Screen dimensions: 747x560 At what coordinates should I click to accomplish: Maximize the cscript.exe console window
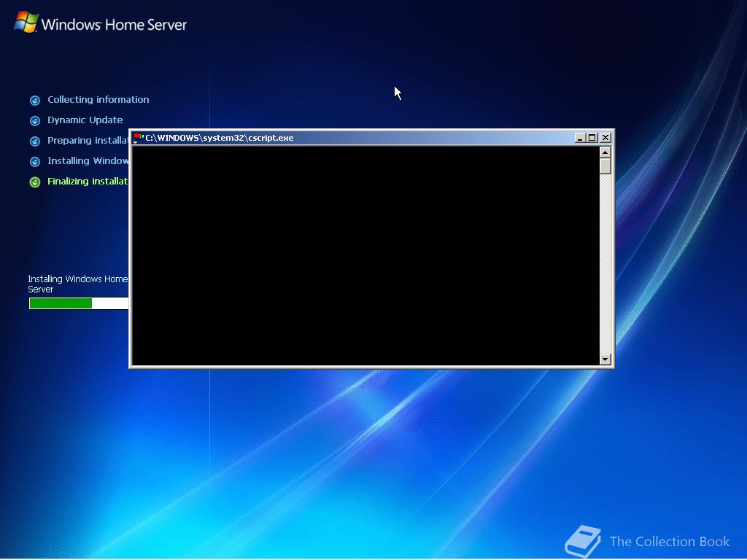coord(592,138)
